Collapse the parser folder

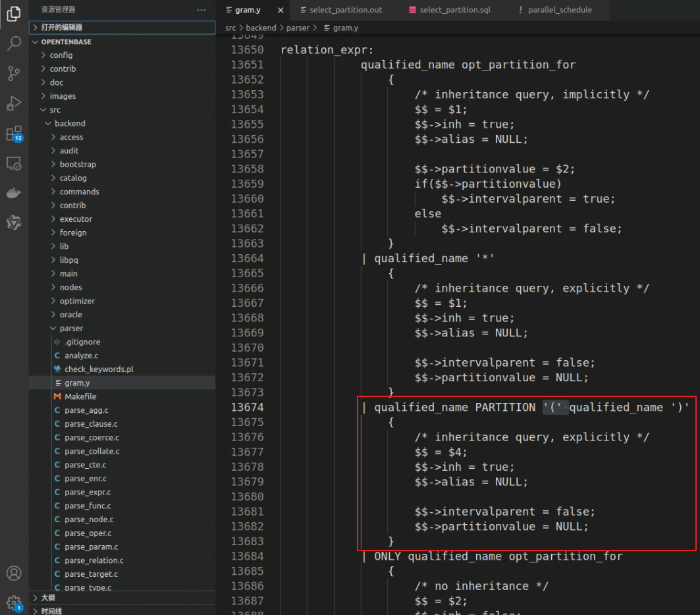[x=122, y=328]
